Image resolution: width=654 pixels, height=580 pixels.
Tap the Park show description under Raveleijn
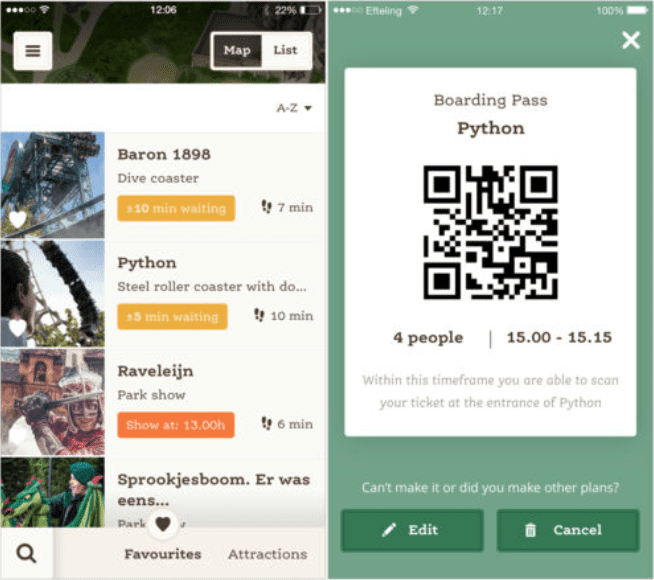pyautogui.click(x=151, y=395)
